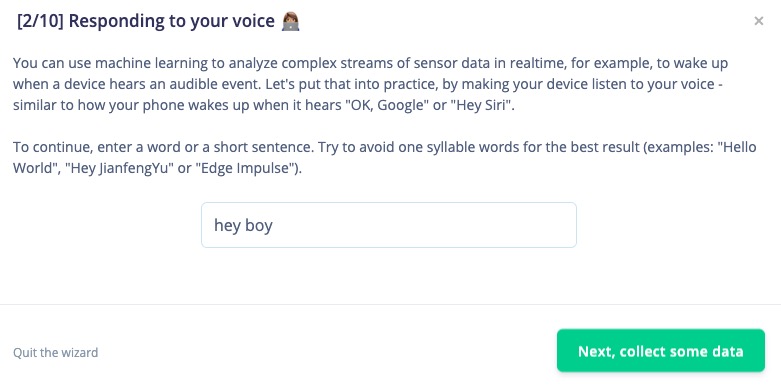The image size is (781, 385).
Task: Click the woman technologist emoji in the title
Action: coord(290,21)
